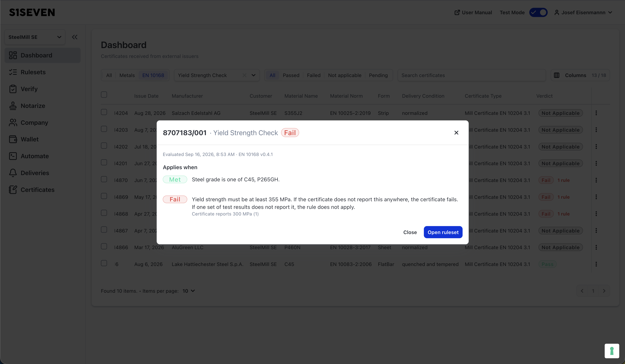
Task: Expand the Yield Strength Check ruleset dropdown
Action: 253,75
